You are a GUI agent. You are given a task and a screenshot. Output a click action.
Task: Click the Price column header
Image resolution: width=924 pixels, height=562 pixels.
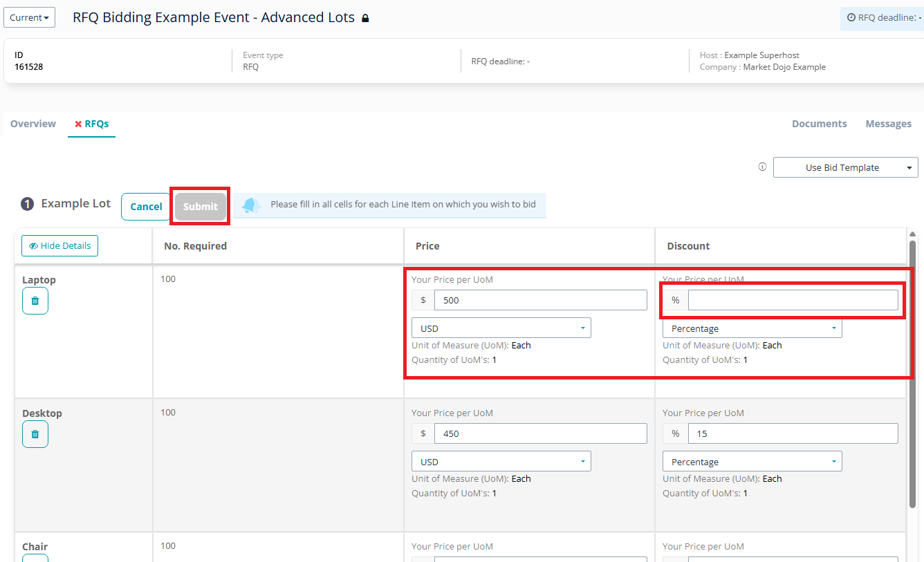coord(427,246)
